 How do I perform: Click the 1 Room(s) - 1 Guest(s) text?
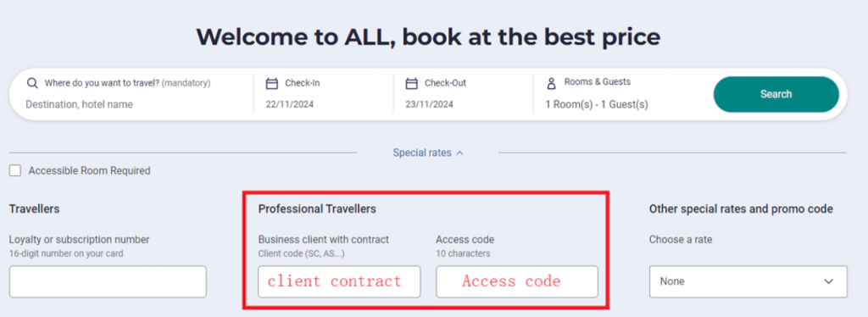point(597,104)
